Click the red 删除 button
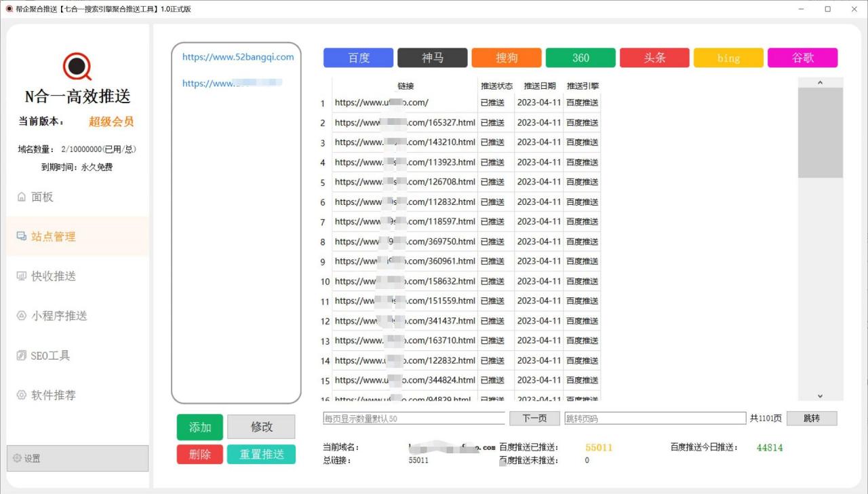Viewport: 868px width, 494px height. [x=200, y=455]
